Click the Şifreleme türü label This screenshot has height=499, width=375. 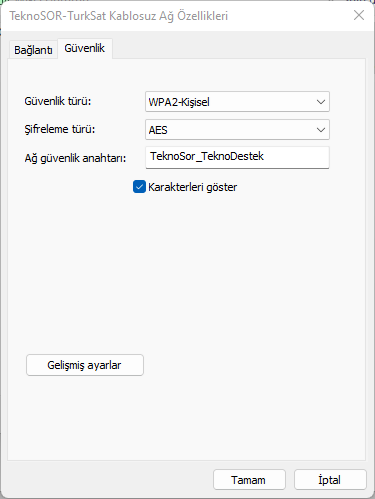60,129
